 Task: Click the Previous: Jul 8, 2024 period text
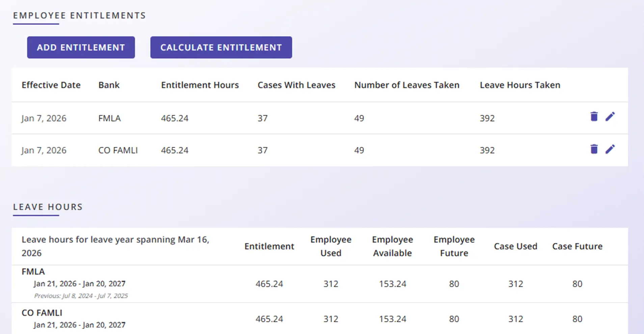pyautogui.click(x=81, y=296)
